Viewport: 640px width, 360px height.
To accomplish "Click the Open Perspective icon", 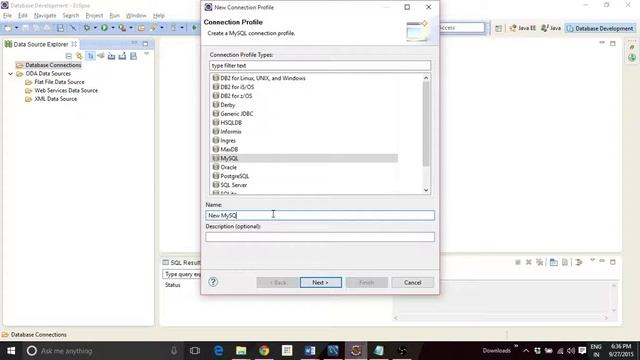I will point(498,28).
